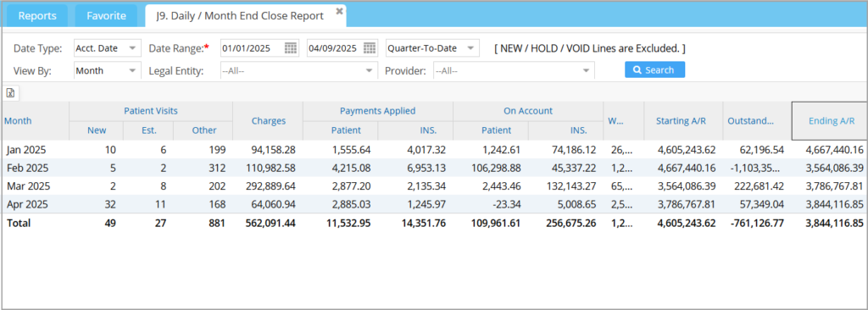
Task: Click the end date input field
Action: click(333, 48)
